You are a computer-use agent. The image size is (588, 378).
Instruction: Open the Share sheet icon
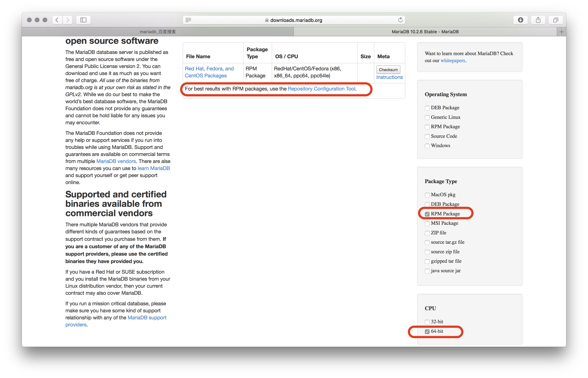coord(538,20)
